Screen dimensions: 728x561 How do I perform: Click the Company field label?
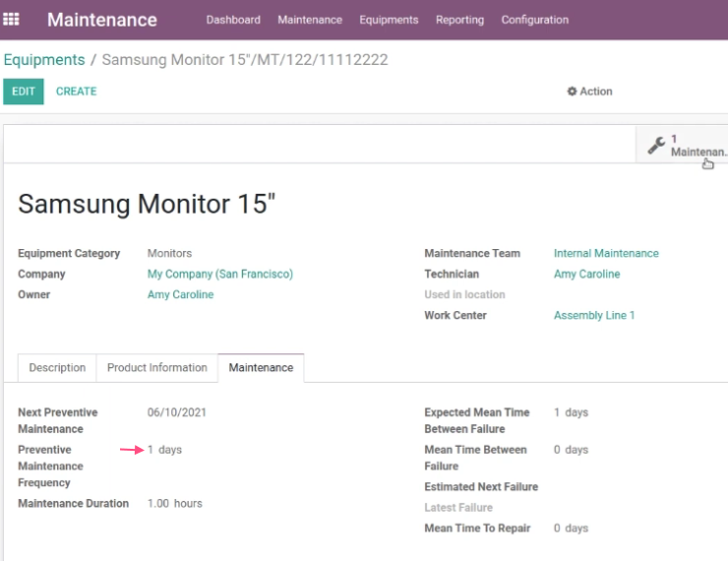pyautogui.click(x=41, y=274)
